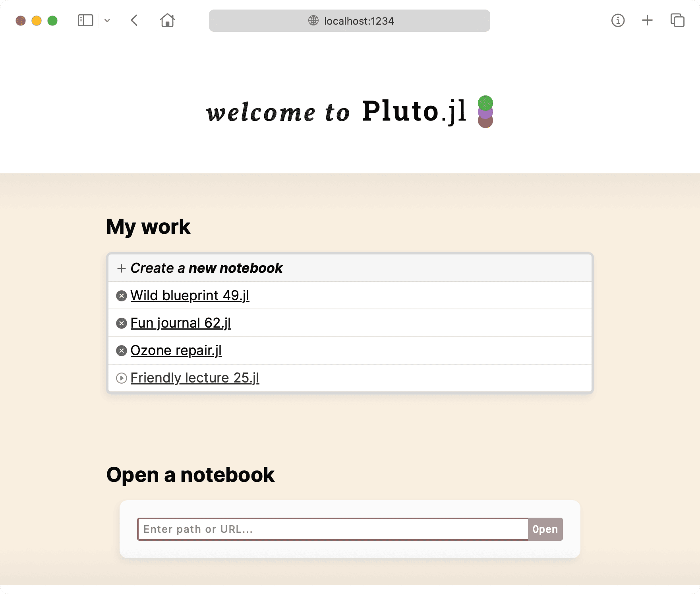This screenshot has width=700, height=594.
Task: Select the Ozone repair.jl notebook entry
Action: [176, 350]
